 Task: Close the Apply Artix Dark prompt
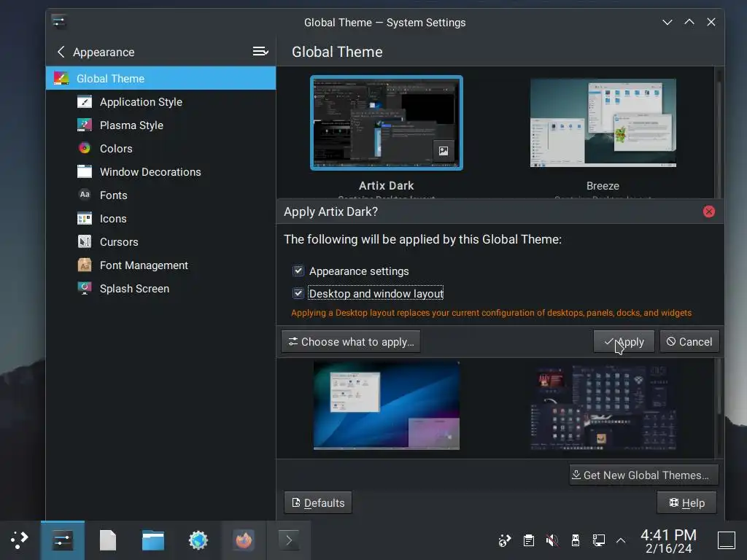[x=709, y=211]
